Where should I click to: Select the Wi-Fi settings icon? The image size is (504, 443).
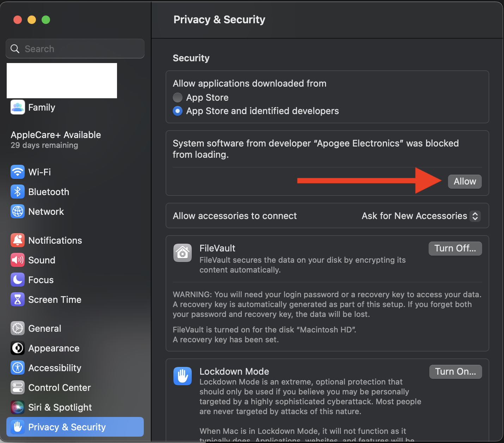[x=18, y=172]
